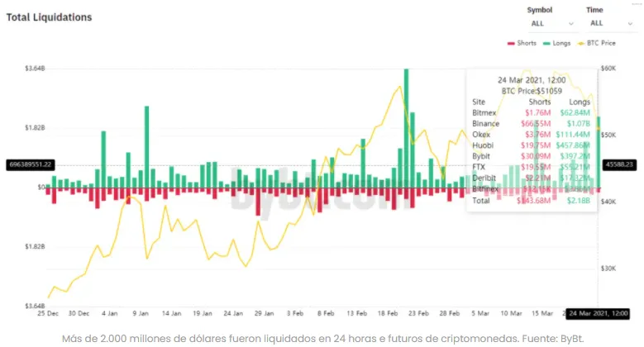
Task: Click the Bybit row in tooltip
Action: [531, 156]
